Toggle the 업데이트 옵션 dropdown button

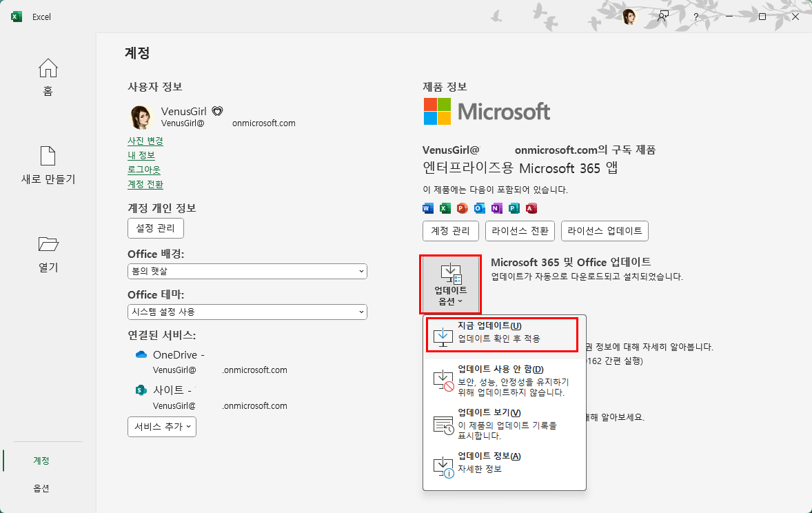(451, 285)
